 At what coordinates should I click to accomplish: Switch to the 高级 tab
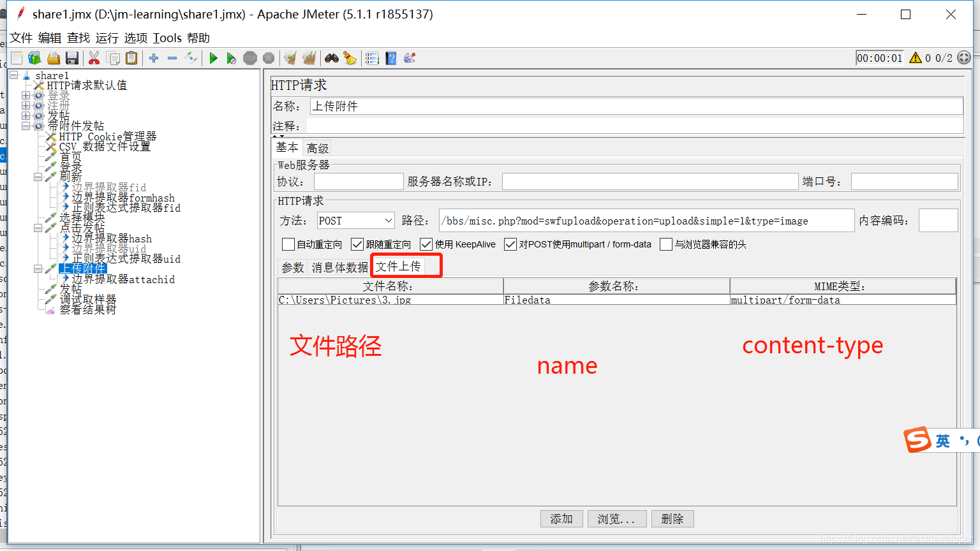point(317,148)
